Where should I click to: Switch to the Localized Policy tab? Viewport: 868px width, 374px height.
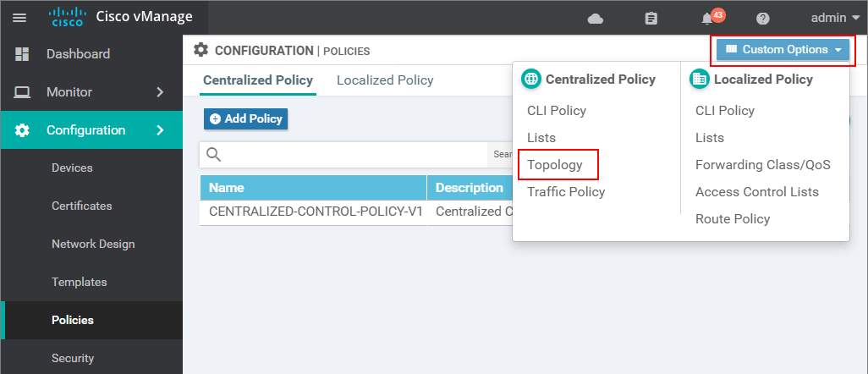tap(385, 80)
